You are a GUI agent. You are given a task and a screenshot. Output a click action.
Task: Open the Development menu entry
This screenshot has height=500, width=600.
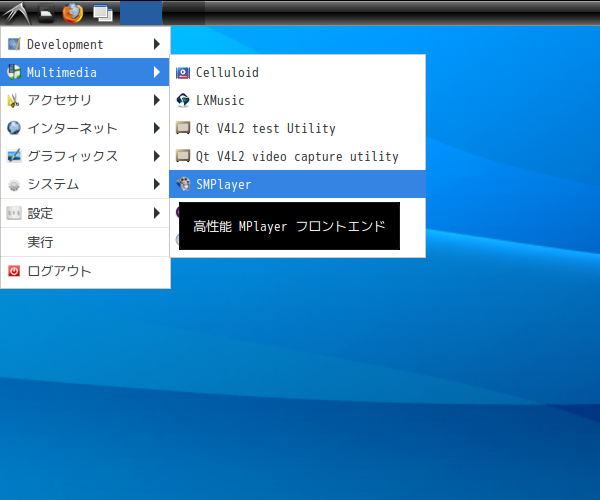[x=85, y=44]
